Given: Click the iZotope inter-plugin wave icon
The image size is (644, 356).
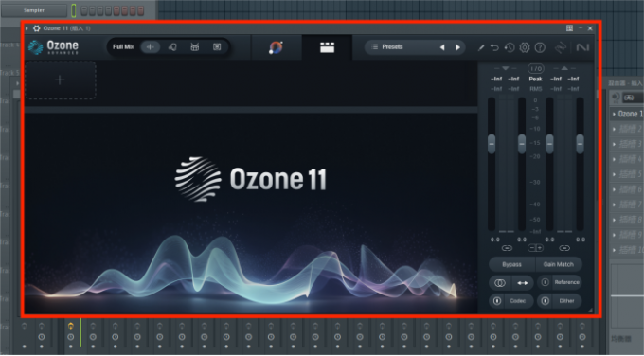Looking at the screenshot, I should tap(561, 47).
